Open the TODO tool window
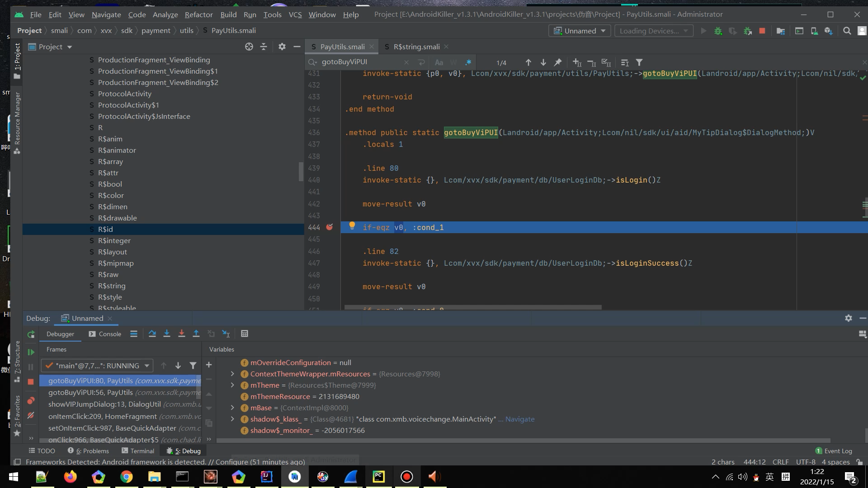Viewport: 868px width, 488px height. (42, 451)
